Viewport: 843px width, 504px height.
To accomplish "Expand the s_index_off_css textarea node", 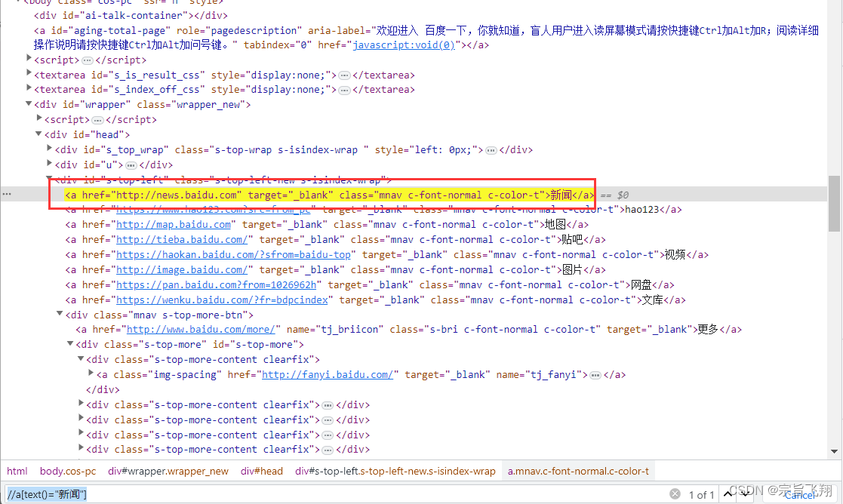I will [29, 88].
